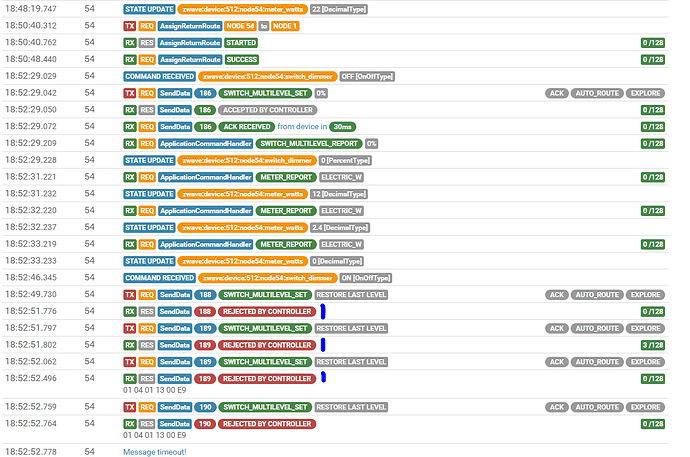Viewport: 690px width, 457px height.
Task: Click the hex data '01 04 01 13 00 E9' at bottom
Action: click(x=154, y=435)
